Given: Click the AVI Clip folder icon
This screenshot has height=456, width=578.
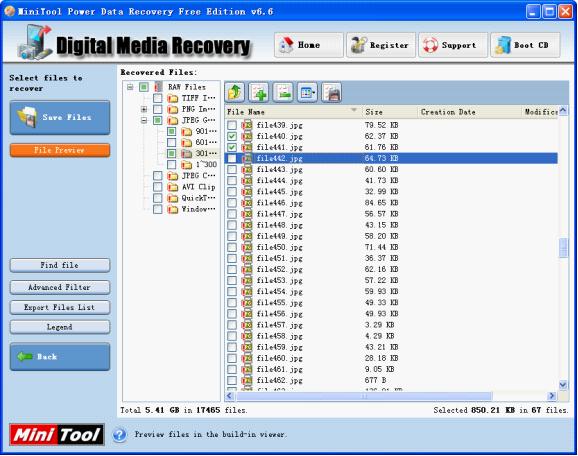Looking at the screenshot, I should click(173, 187).
